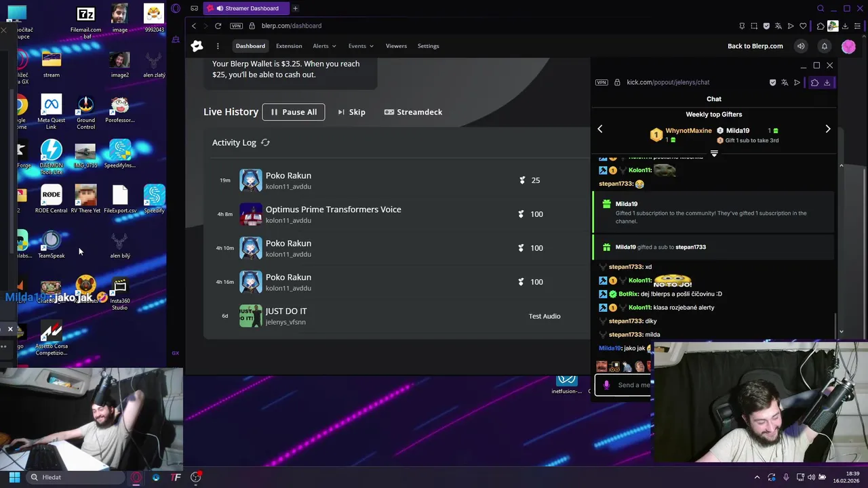Click the Send a message chat field

623,385
